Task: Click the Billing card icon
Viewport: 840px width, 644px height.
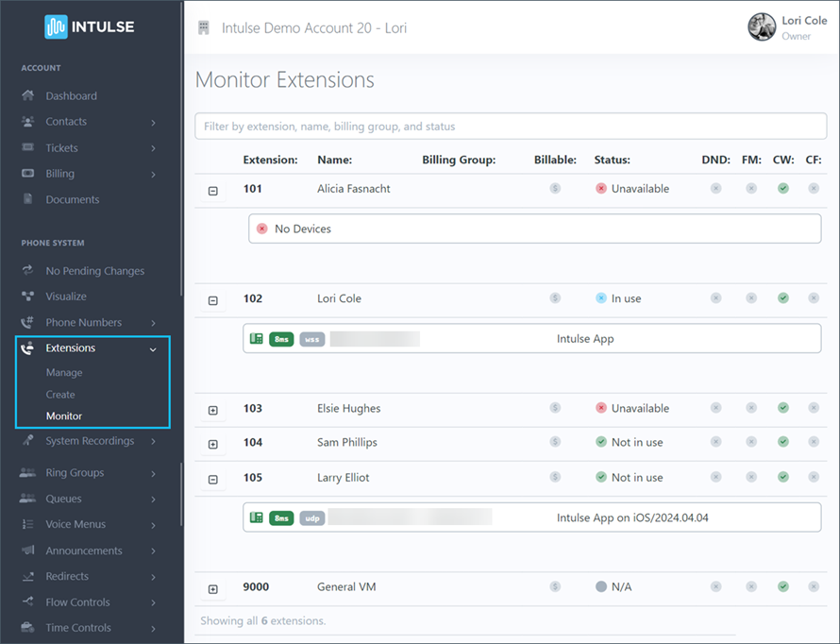Action: coord(28,173)
